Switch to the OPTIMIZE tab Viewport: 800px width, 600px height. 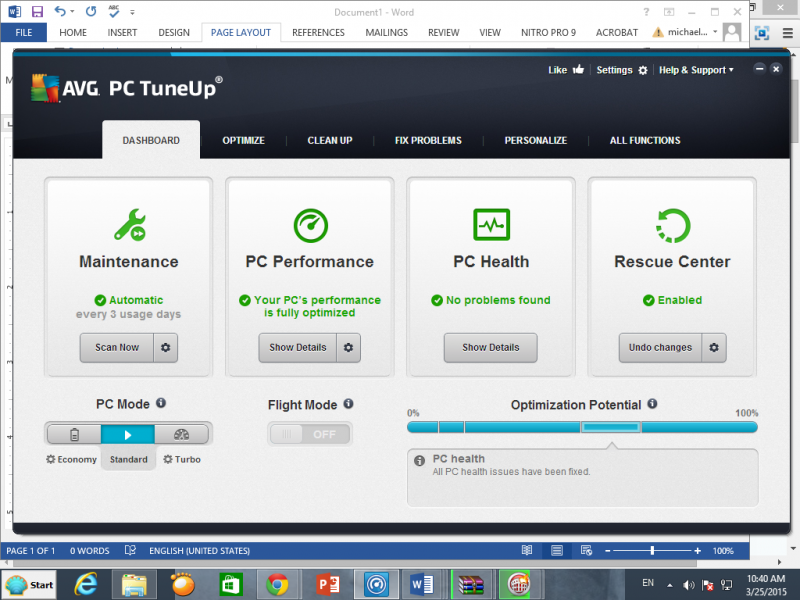click(x=243, y=140)
